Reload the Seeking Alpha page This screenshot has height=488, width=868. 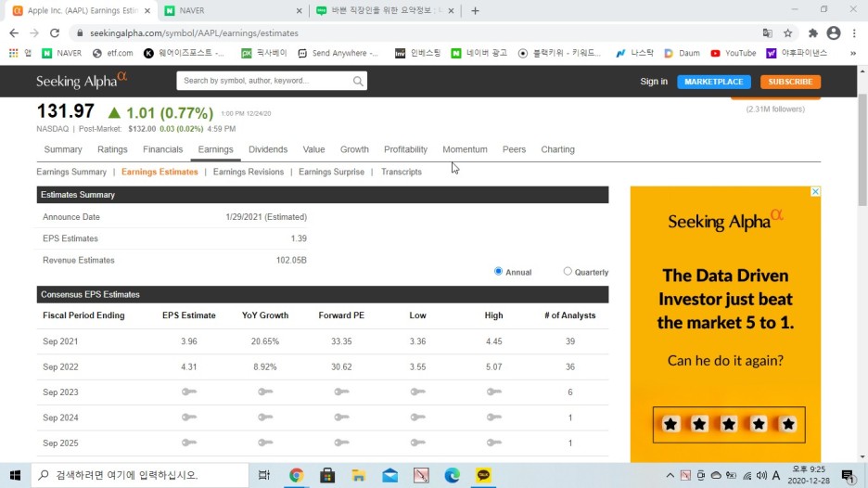coord(54,33)
